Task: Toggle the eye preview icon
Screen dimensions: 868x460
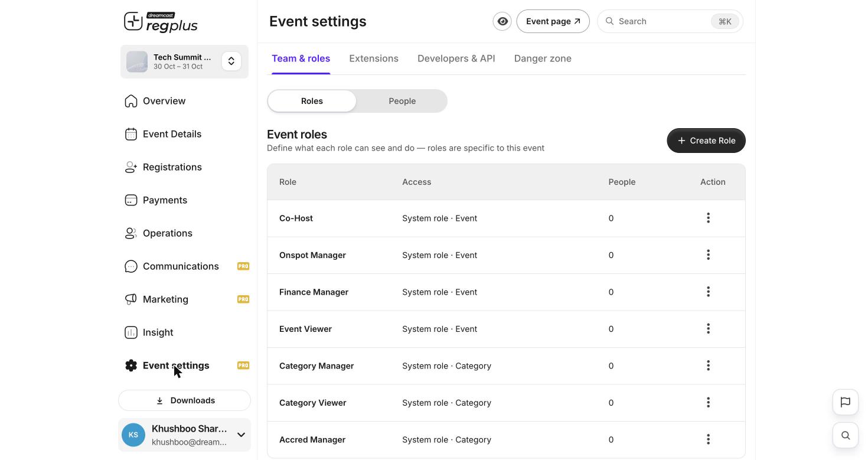Action: (x=502, y=21)
